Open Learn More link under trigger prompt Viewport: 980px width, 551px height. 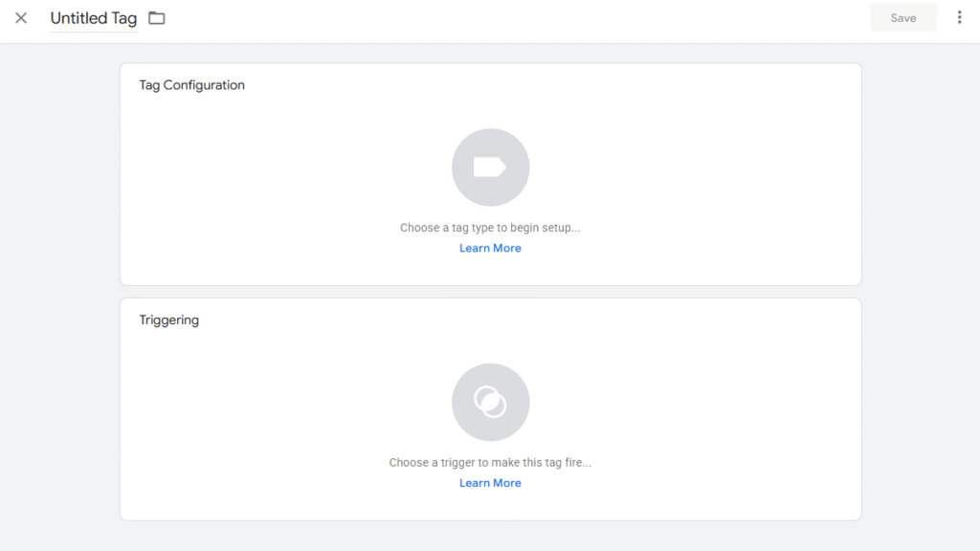point(490,483)
